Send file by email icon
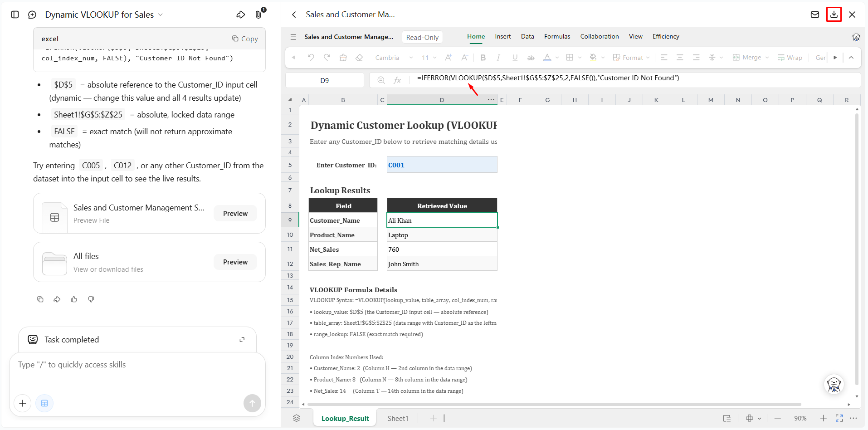Screen dimensions: 868x430 click(815, 15)
